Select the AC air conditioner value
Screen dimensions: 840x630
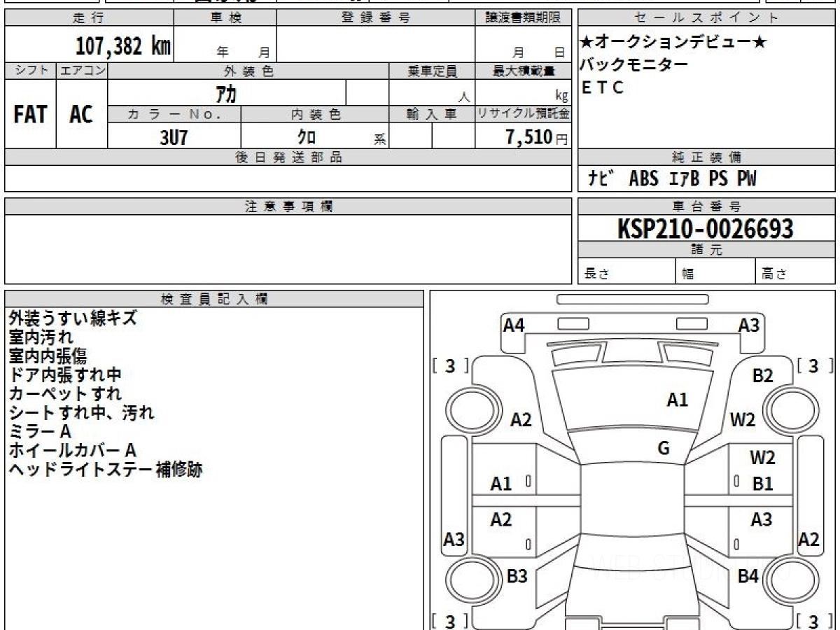click(81, 115)
